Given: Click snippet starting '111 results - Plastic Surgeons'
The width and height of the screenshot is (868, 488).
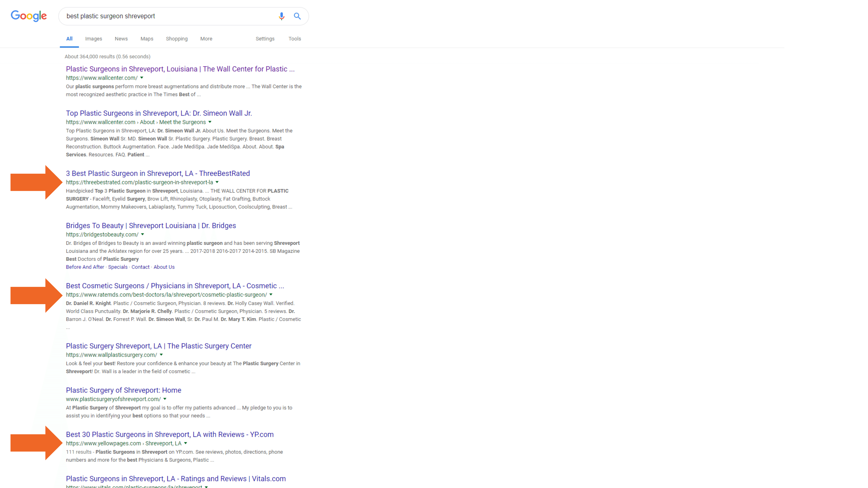Looking at the screenshot, I should 175,456.
